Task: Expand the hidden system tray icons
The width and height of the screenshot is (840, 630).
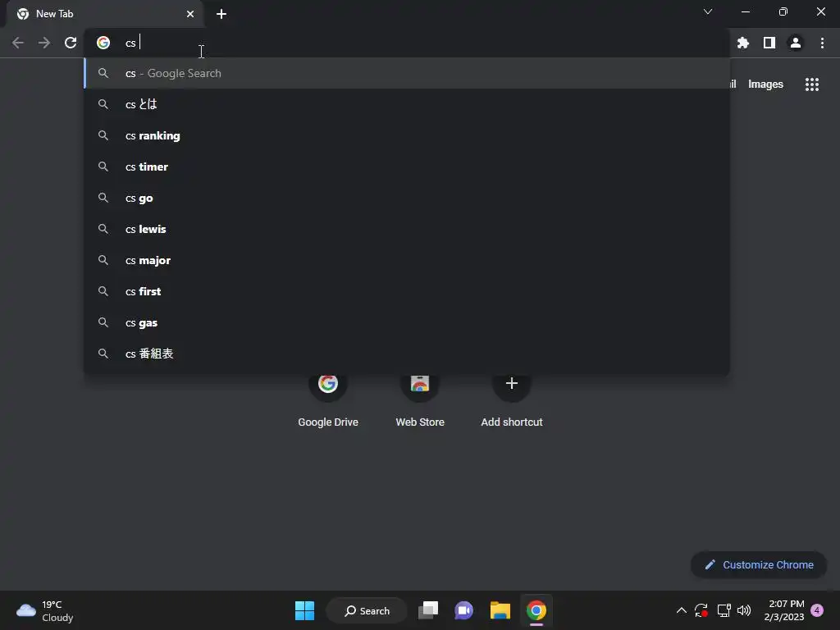Action: point(682,610)
